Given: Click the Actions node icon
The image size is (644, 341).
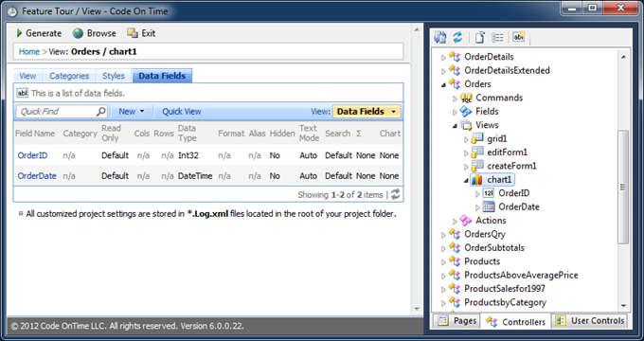Looking at the screenshot, I should pyautogui.click(x=466, y=221).
